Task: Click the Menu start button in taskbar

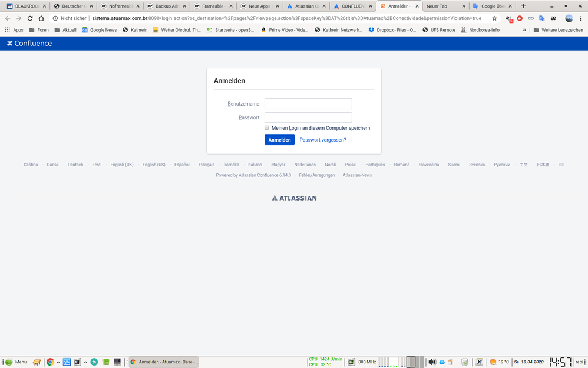Action: point(15,362)
